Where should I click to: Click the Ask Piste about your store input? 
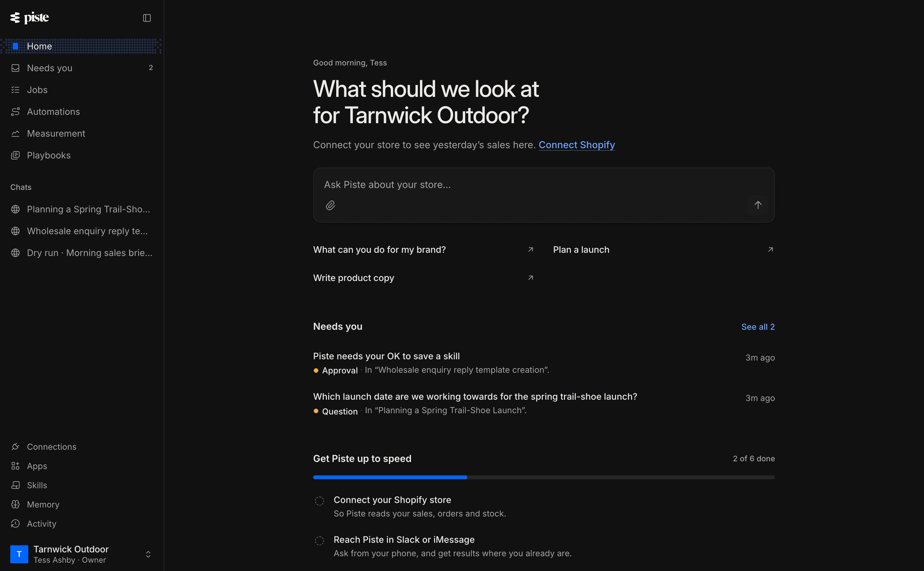[x=544, y=185]
